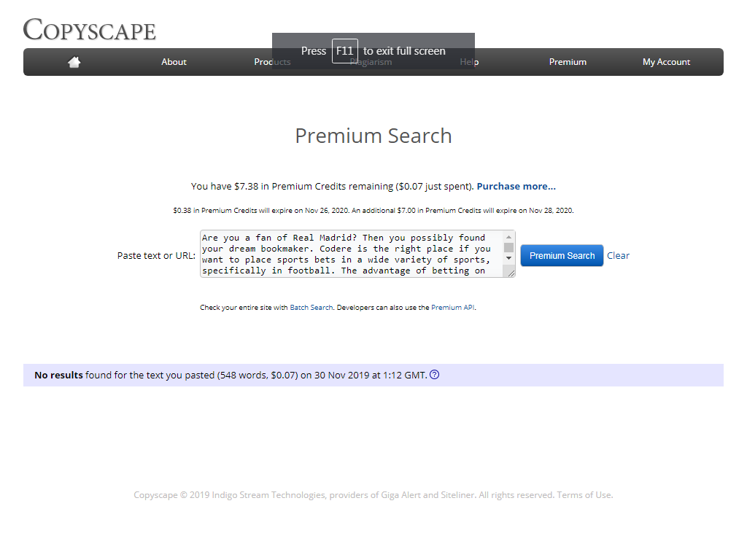747x560 pixels.
Task: Open the Products menu
Action: [x=272, y=62]
